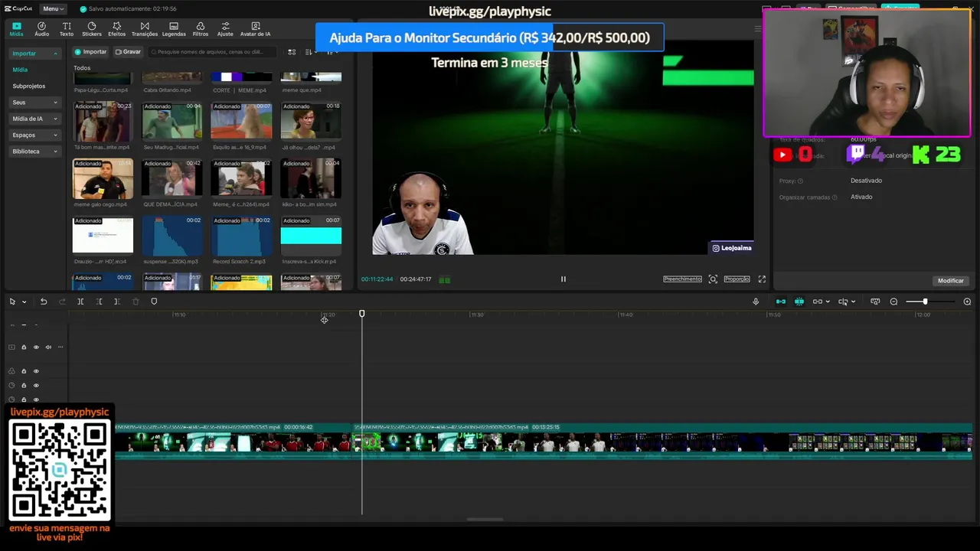This screenshot has width=980, height=551.
Task: Lock the filter track below main video
Action: tap(24, 371)
